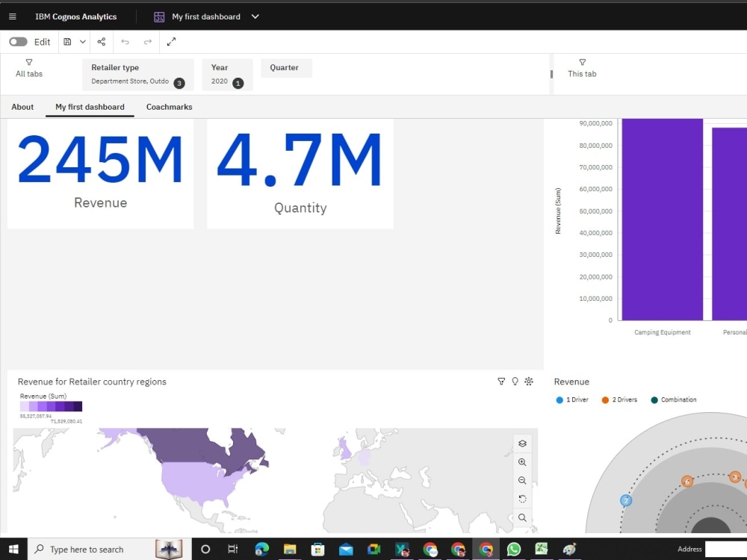The width and height of the screenshot is (747, 560).
Task: Open the Retailer type filter
Action: pyautogui.click(x=138, y=74)
